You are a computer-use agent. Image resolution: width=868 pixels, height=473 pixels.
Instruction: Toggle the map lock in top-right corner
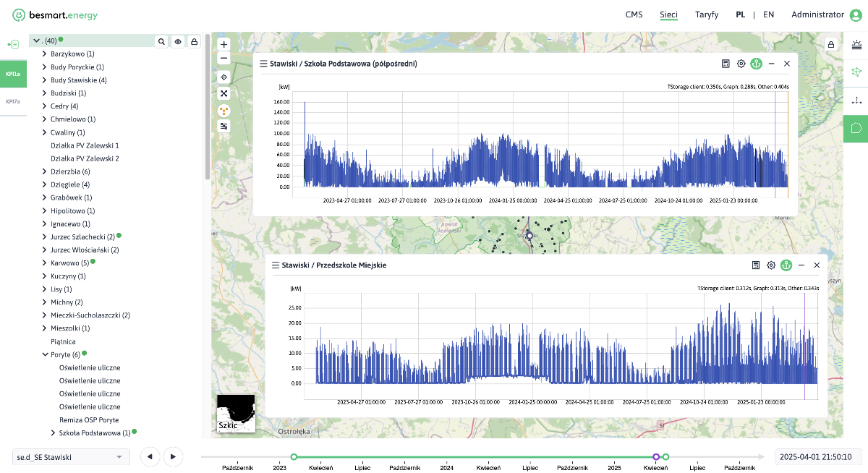pos(830,45)
